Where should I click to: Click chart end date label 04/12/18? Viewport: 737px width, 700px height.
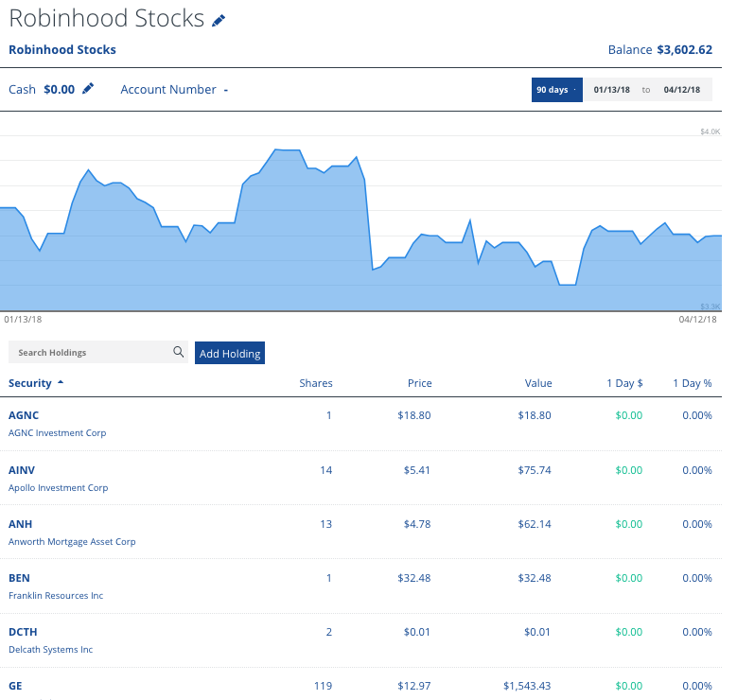coord(697,319)
